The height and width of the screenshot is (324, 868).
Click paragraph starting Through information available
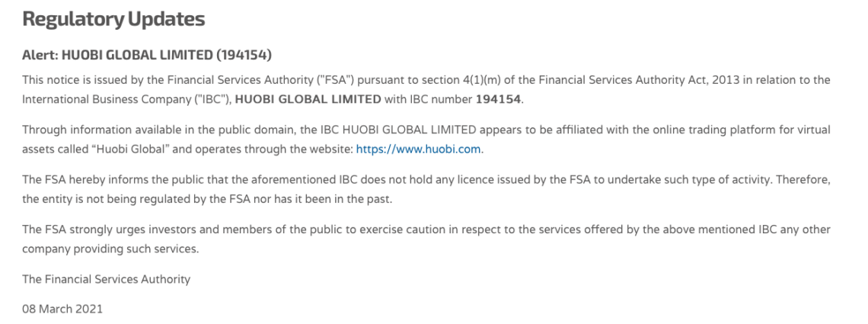point(426,139)
